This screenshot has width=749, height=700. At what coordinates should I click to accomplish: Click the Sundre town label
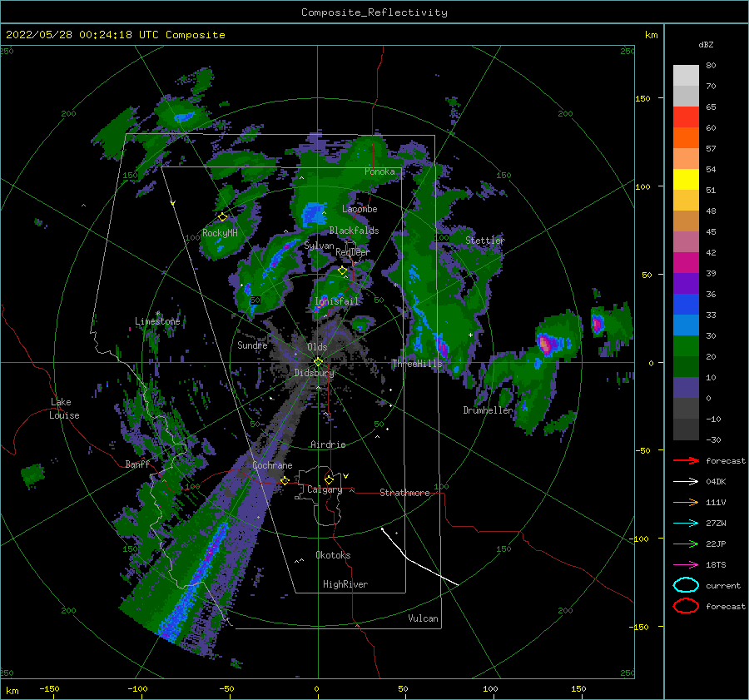click(x=252, y=345)
